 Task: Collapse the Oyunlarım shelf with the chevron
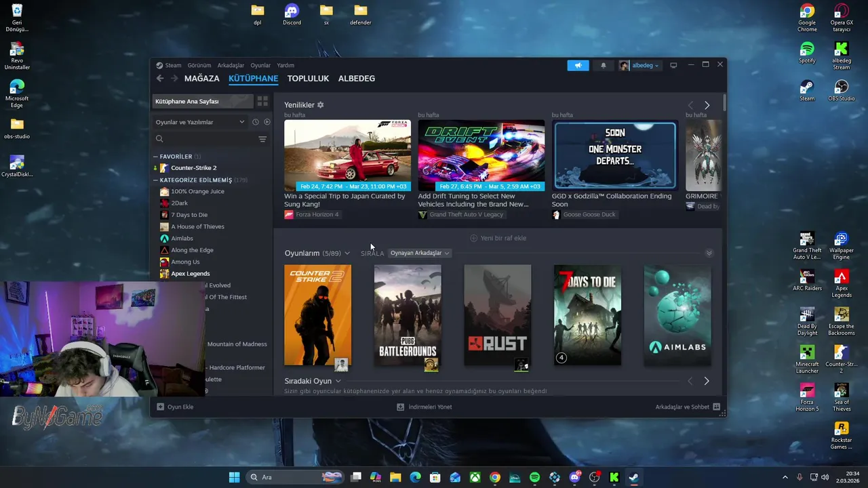click(709, 253)
